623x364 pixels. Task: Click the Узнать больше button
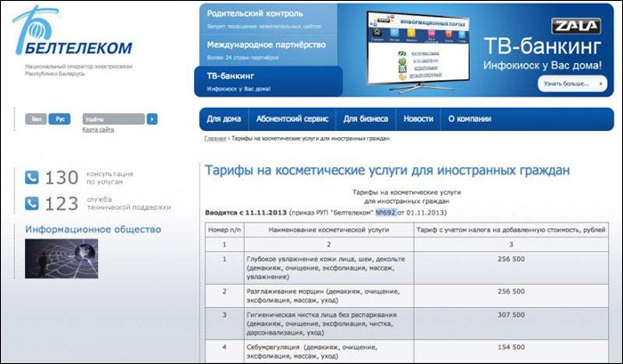pos(570,84)
